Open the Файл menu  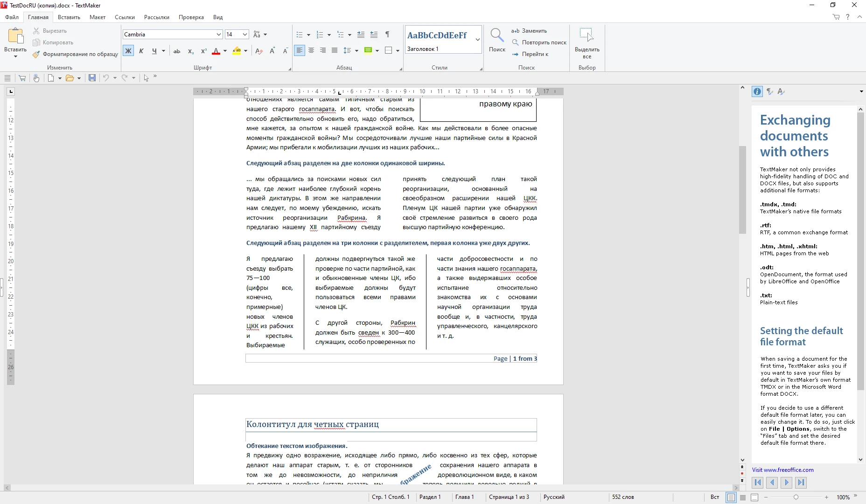tap(12, 17)
